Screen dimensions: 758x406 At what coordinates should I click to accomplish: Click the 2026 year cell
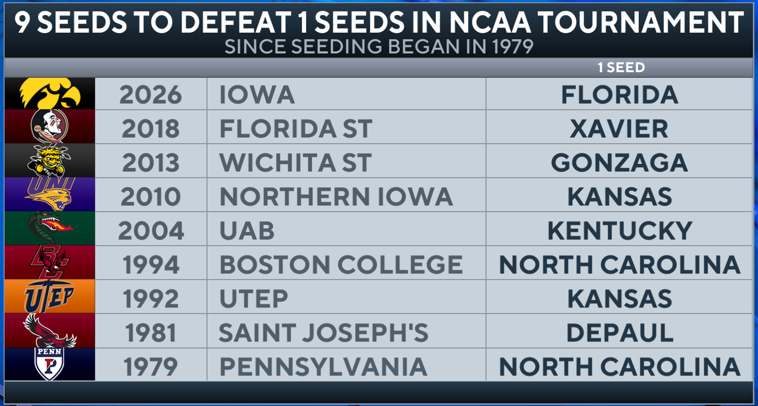point(151,95)
